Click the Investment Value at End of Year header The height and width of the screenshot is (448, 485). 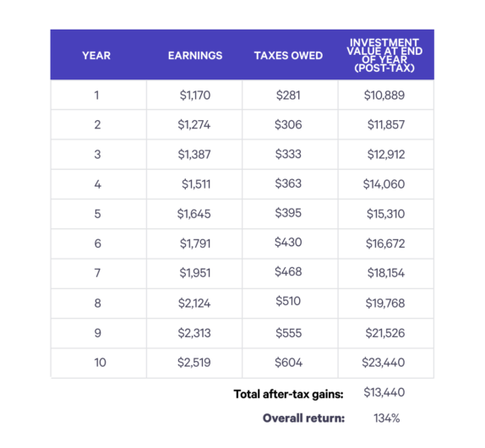384,55
